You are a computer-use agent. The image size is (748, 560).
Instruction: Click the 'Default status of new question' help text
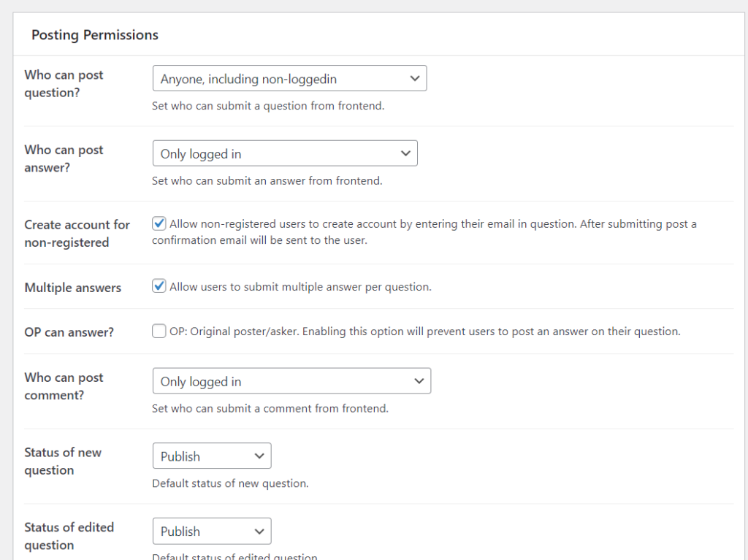[230, 483]
